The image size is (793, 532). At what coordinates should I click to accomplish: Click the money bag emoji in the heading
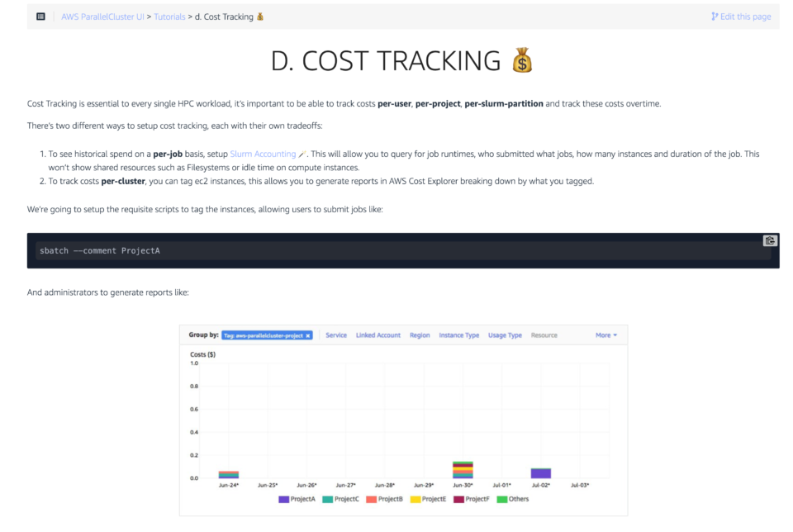click(x=521, y=61)
